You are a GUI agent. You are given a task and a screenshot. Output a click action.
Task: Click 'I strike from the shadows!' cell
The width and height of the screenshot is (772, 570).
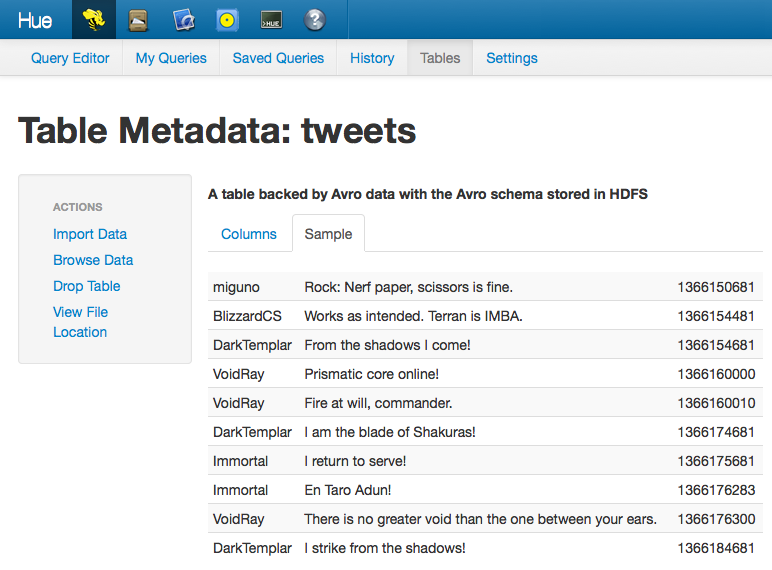tap(385, 548)
